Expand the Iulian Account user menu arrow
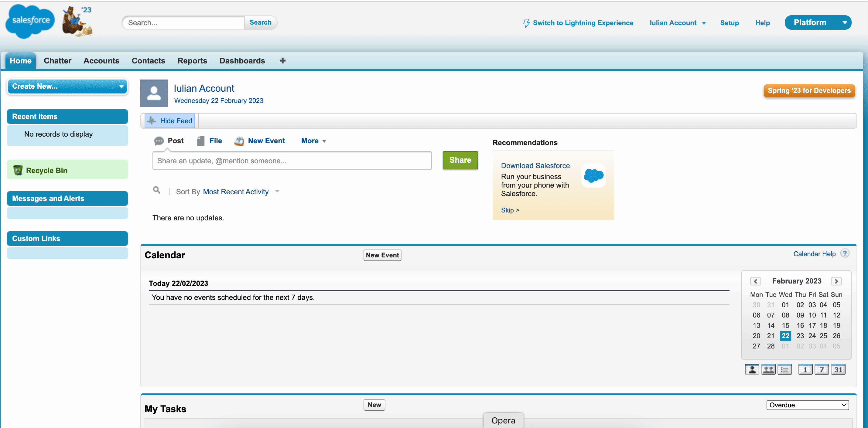 click(704, 23)
